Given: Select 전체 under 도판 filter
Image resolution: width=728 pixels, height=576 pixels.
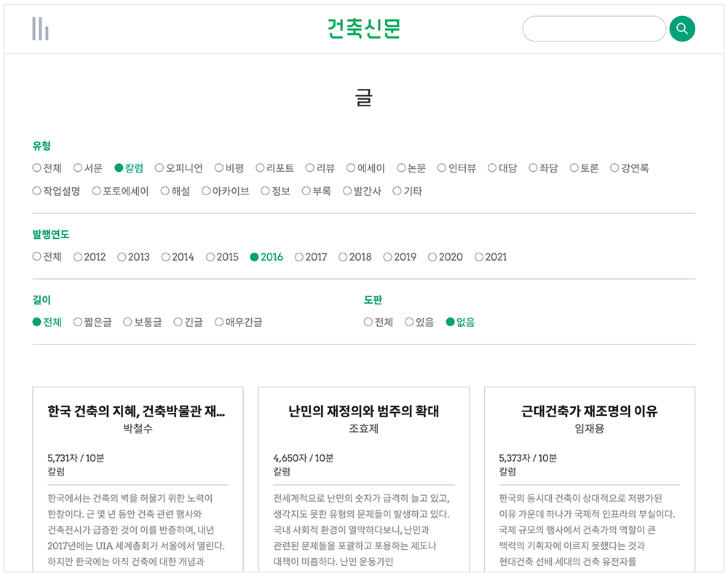Looking at the screenshot, I should (x=379, y=323).
